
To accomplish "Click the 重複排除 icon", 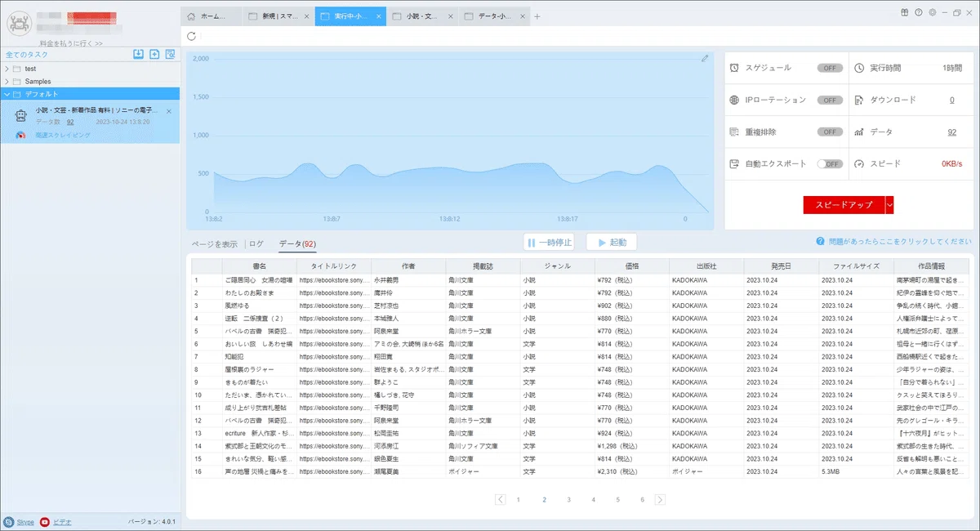I will click(735, 132).
